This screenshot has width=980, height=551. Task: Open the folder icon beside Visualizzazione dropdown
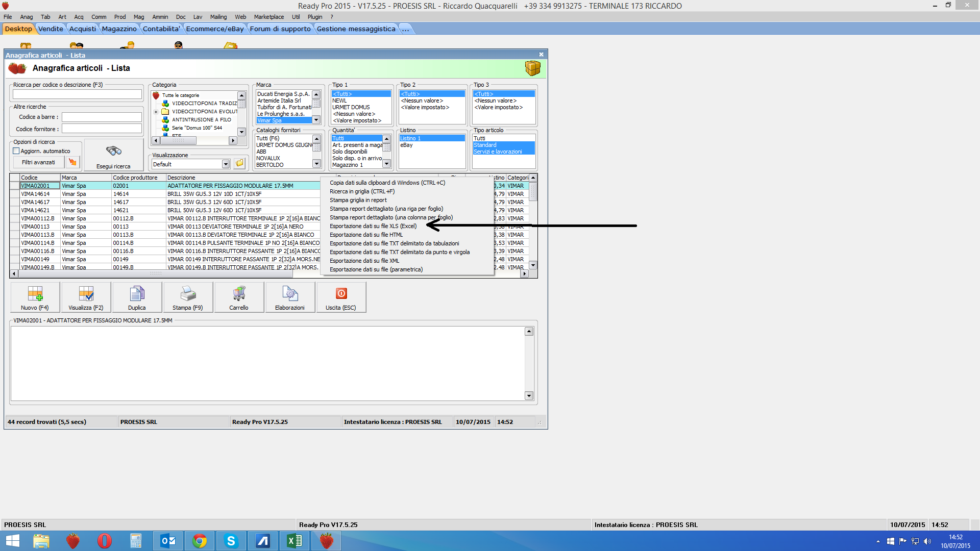coord(239,164)
